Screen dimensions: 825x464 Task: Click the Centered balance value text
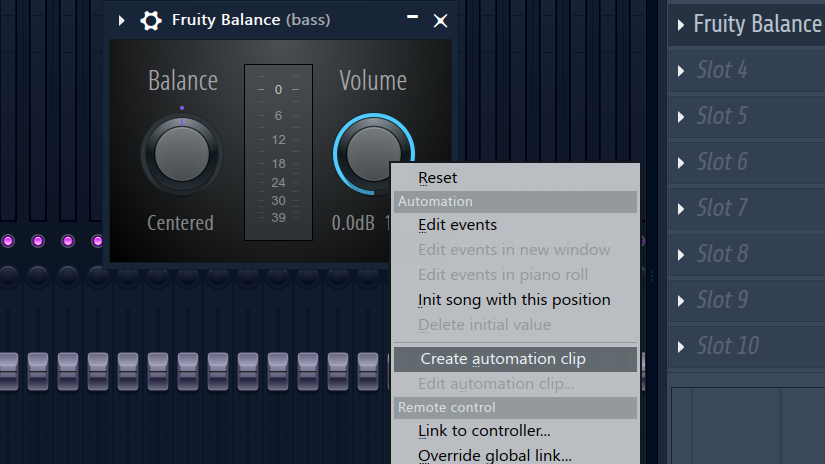[x=180, y=223]
